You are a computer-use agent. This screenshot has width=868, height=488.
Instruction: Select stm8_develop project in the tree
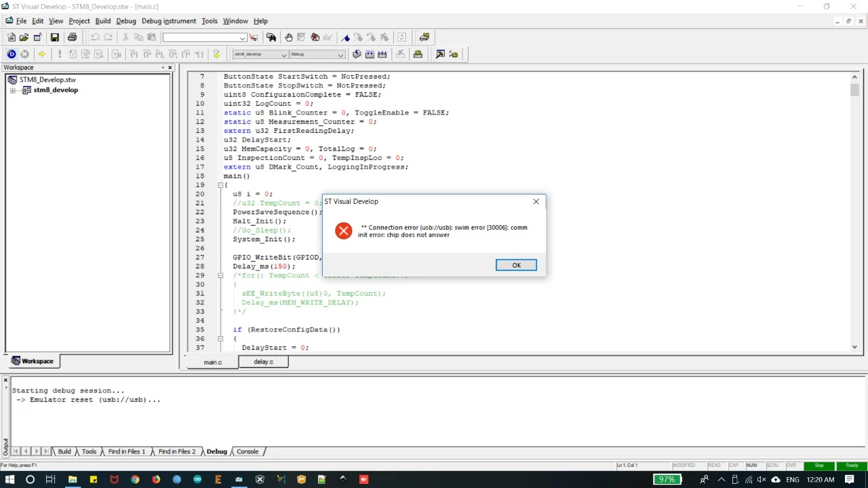click(56, 90)
